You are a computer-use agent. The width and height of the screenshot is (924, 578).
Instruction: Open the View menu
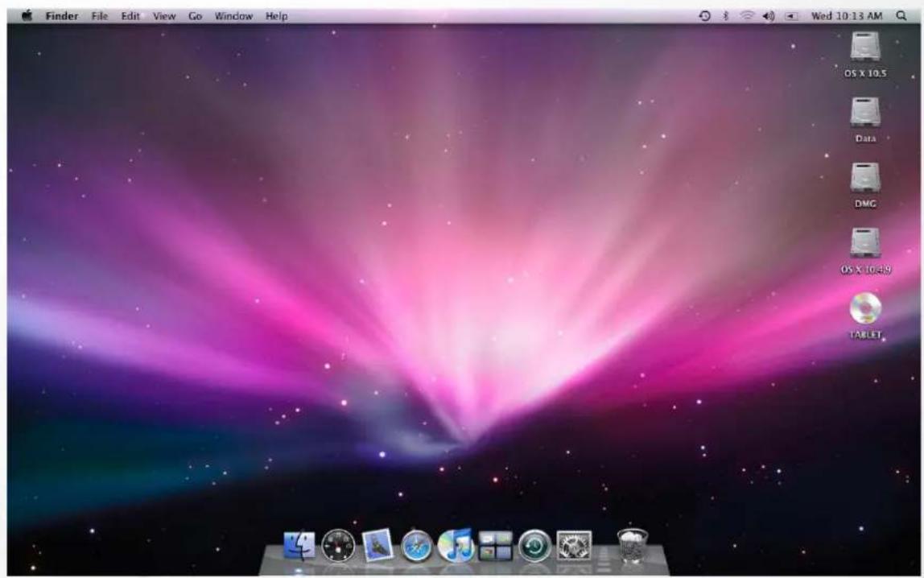click(x=164, y=16)
